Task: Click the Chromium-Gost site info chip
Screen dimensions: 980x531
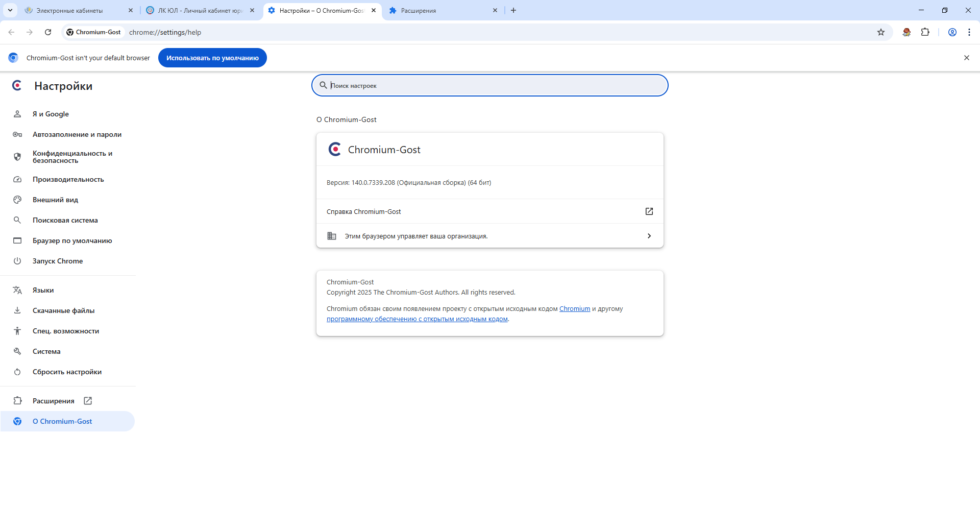Action: click(94, 32)
